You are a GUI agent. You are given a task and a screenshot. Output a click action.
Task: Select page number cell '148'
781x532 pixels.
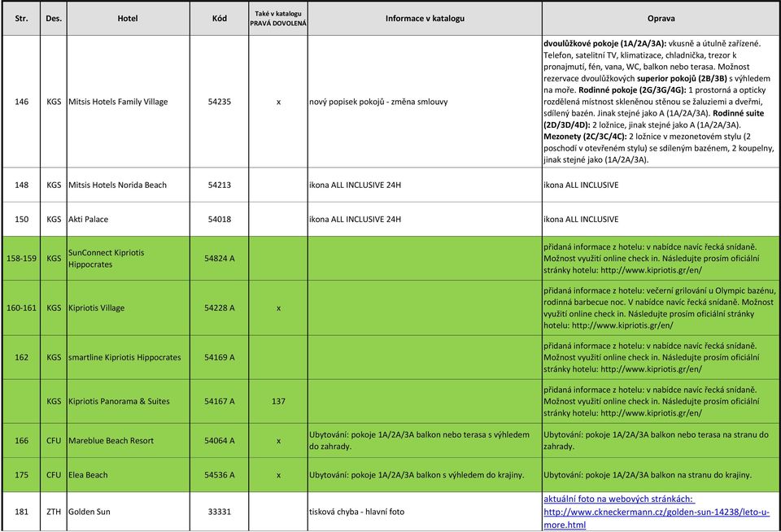click(21, 185)
